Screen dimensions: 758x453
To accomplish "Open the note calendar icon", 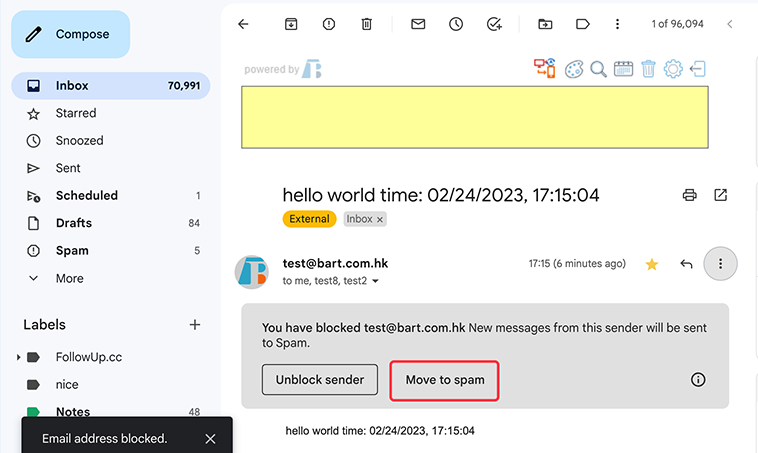I will pyautogui.click(x=623, y=69).
